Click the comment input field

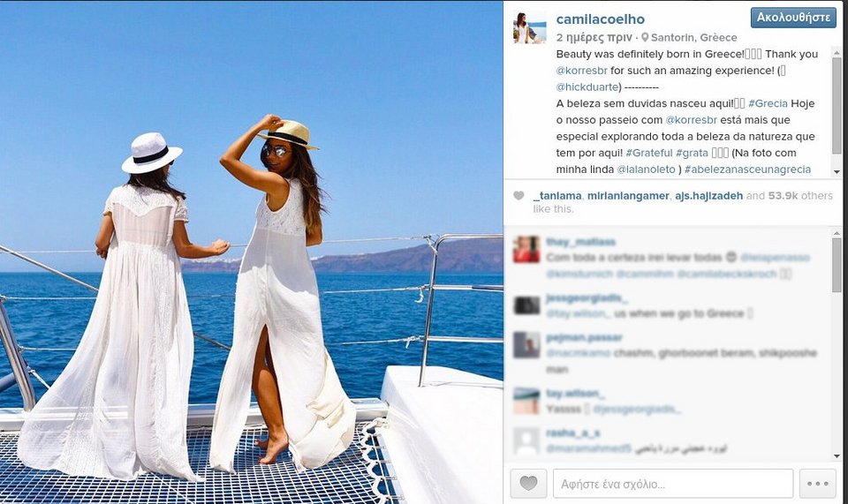[x=673, y=484]
